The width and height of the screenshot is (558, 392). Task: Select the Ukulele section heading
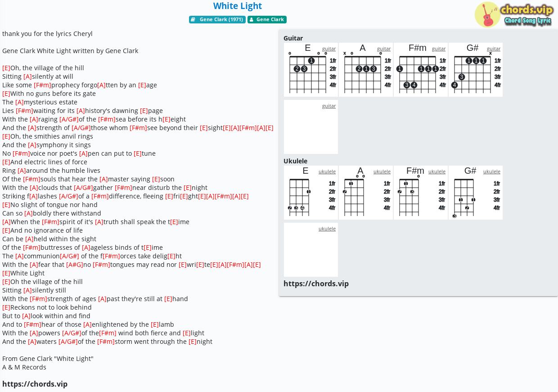(x=295, y=161)
